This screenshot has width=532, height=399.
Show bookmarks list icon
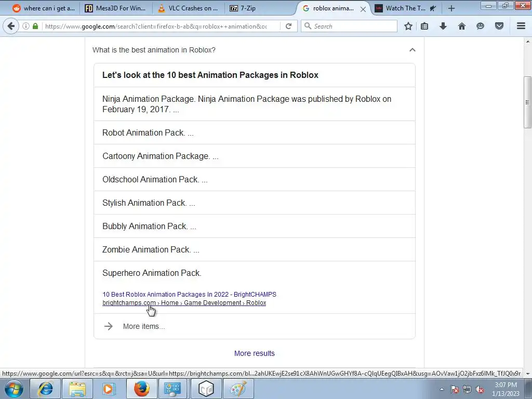pyautogui.click(x=424, y=26)
